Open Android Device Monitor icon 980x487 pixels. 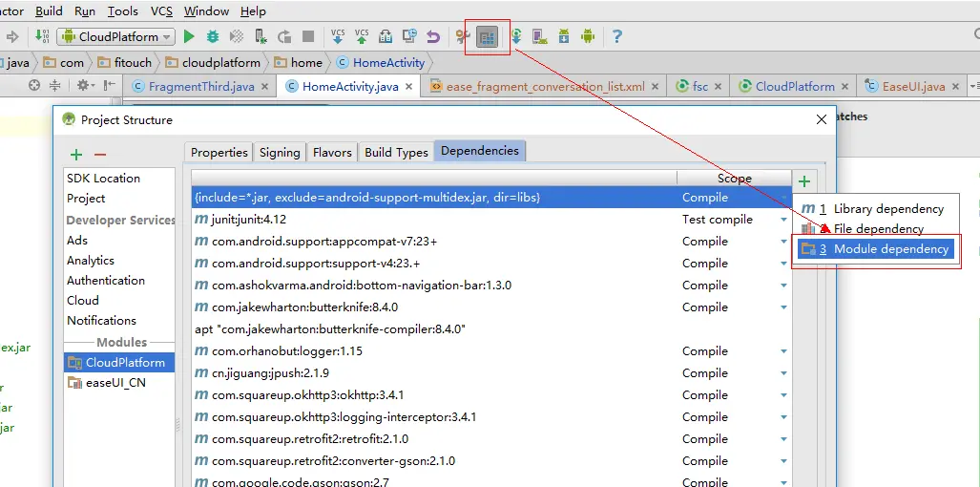coord(588,37)
